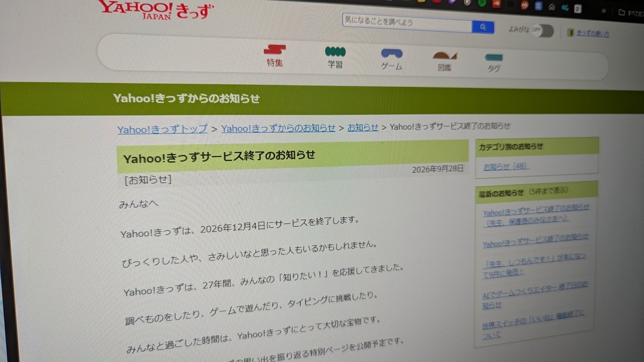This screenshot has width=644, height=362.
Task: Click the すべての bookmarks folder icon
Action: pyautogui.click(x=621, y=11)
